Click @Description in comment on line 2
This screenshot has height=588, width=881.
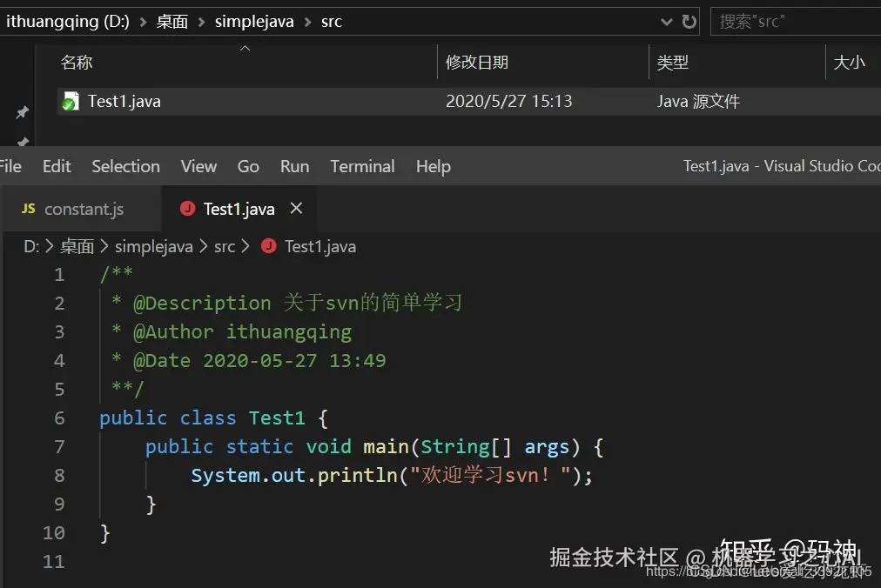[202, 304]
